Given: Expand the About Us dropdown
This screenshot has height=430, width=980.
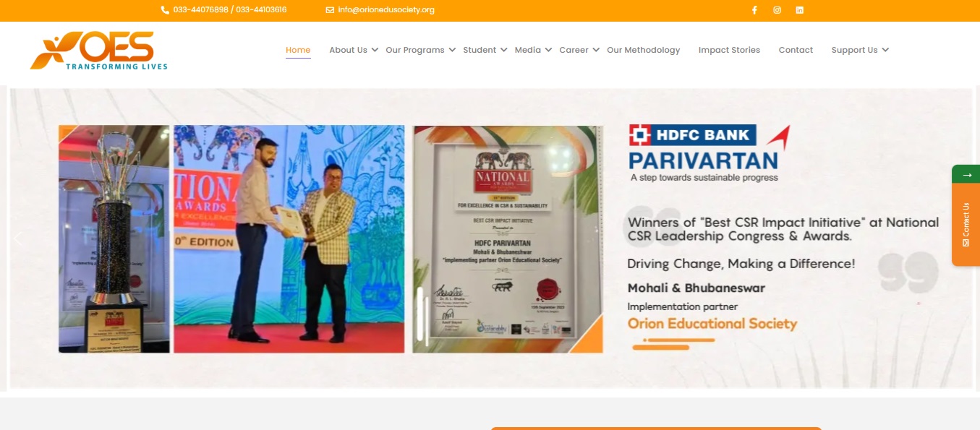Looking at the screenshot, I should click(x=353, y=50).
